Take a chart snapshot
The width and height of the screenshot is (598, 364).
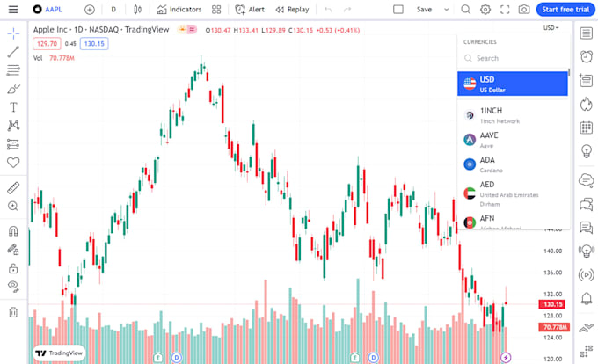coord(524,9)
